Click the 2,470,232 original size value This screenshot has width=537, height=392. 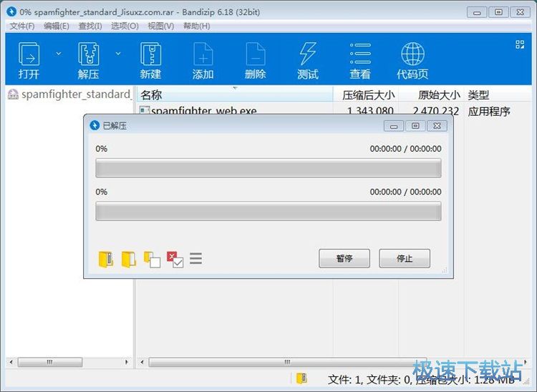(x=435, y=110)
